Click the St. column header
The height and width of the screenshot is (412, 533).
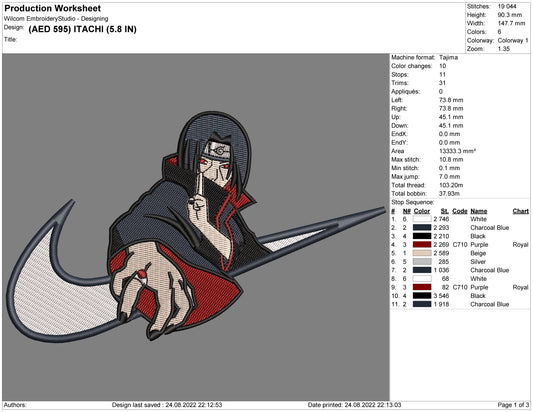coord(445,211)
